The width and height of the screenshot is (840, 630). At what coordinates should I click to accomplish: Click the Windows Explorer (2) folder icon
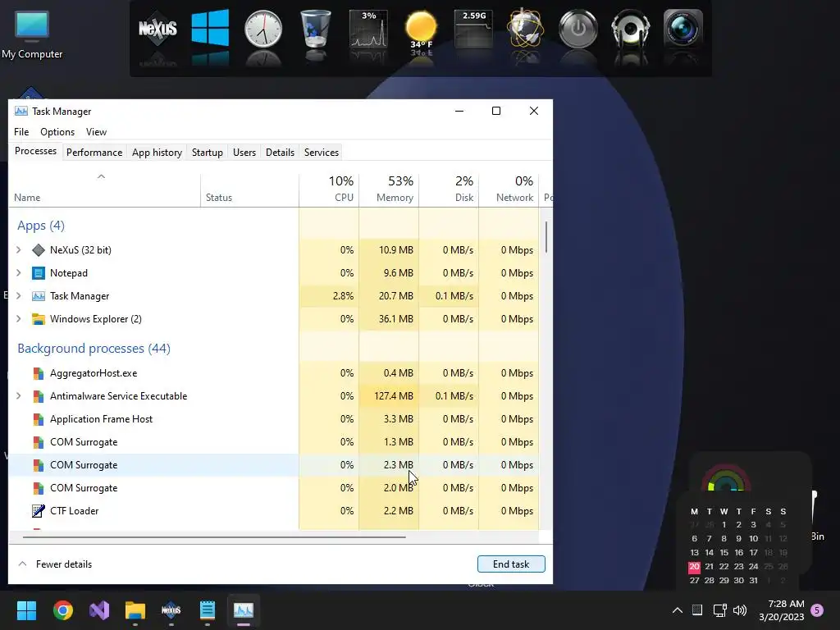(x=38, y=319)
